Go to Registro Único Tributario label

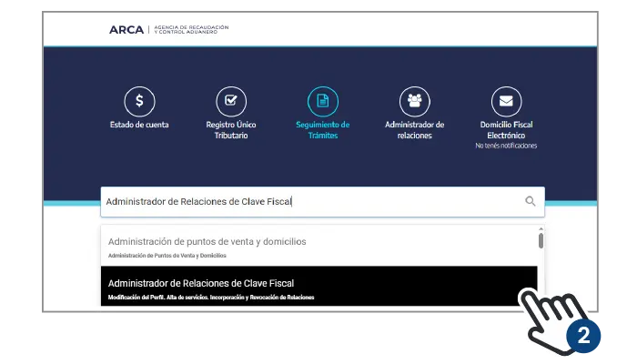click(231, 129)
